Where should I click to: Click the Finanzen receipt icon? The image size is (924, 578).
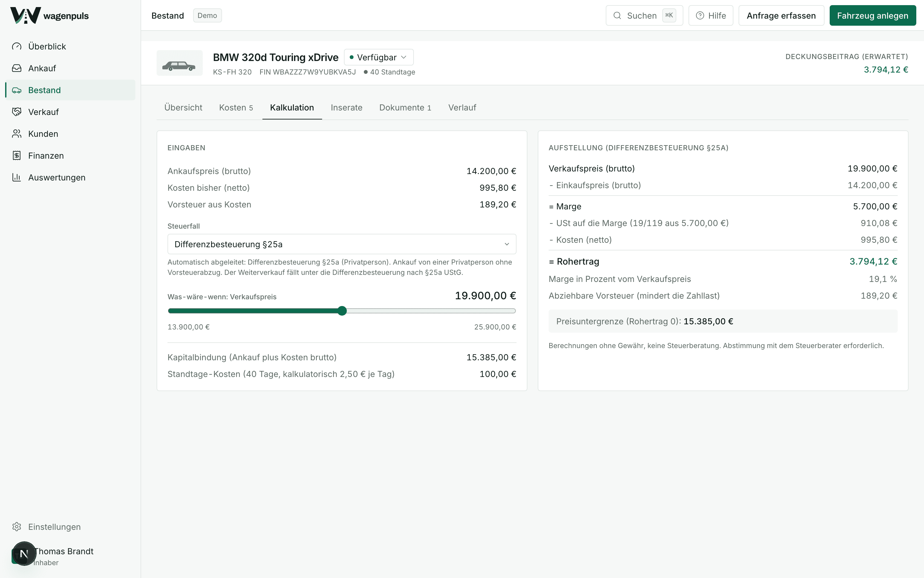[17, 156]
